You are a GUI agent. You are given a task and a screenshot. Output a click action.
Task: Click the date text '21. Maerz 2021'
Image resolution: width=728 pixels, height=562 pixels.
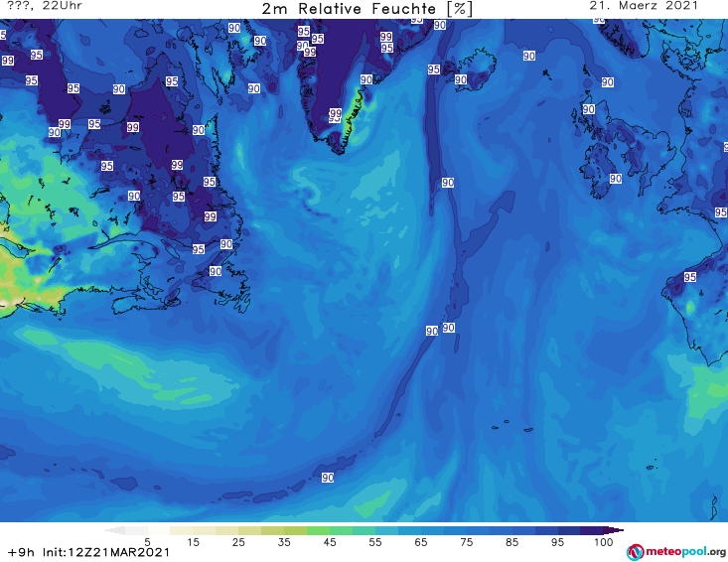(644, 6)
